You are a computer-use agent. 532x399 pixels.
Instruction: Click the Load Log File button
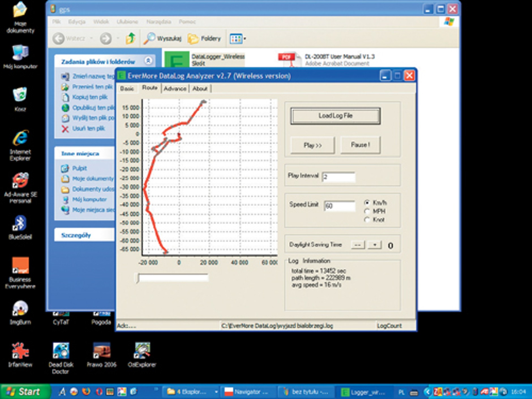(335, 116)
